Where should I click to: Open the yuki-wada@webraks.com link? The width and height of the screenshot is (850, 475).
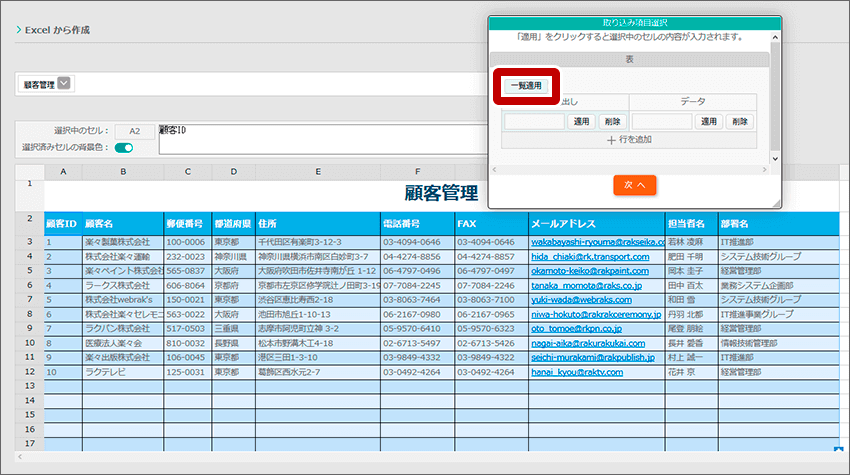581,299
